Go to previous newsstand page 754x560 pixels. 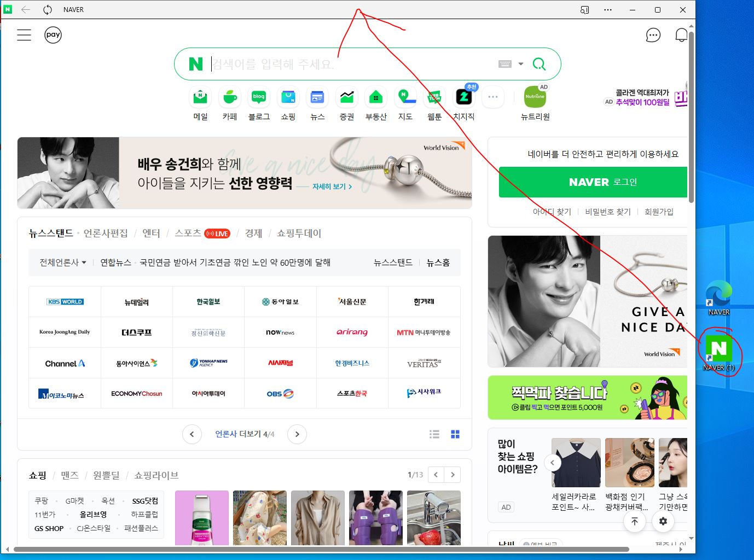192,434
